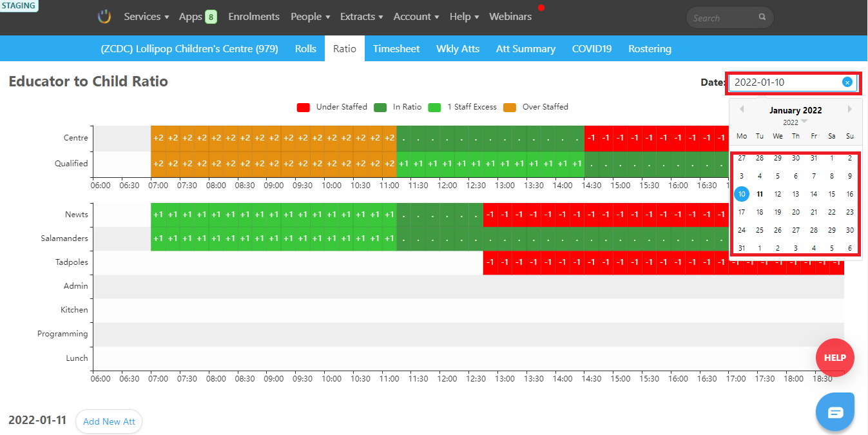
Task: Click the Apps notification badge showing 8
Action: point(211,17)
